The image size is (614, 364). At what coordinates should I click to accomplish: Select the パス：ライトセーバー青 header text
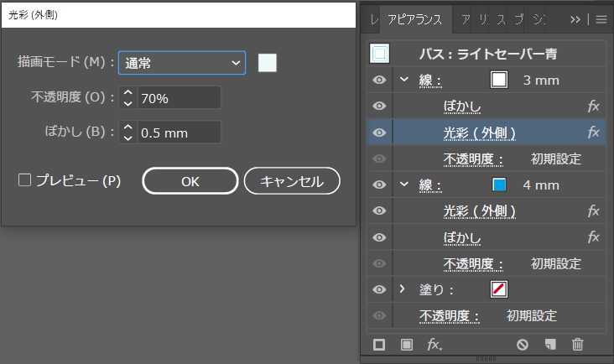pyautogui.click(x=488, y=54)
